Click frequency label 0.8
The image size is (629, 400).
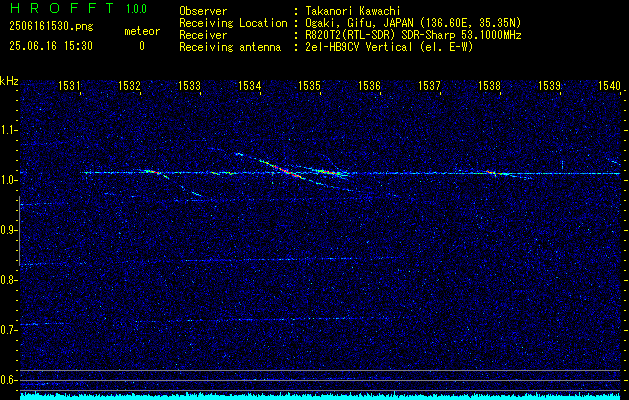tap(8, 280)
